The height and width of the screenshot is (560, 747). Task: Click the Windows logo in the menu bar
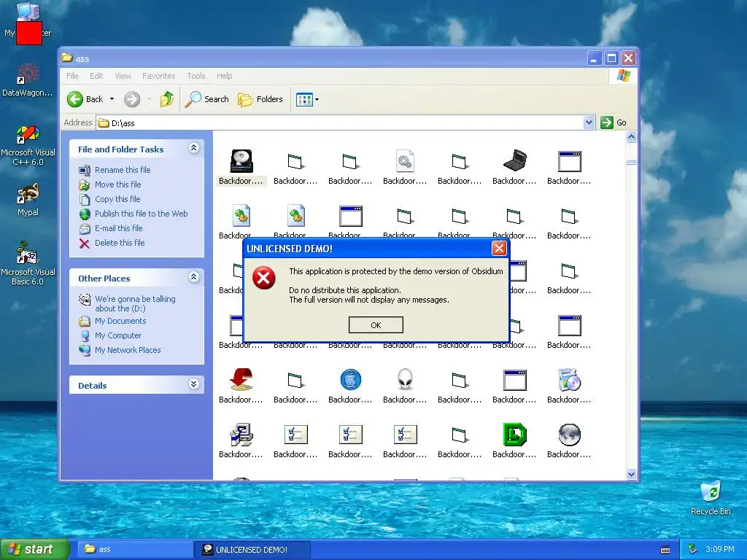[x=623, y=75]
